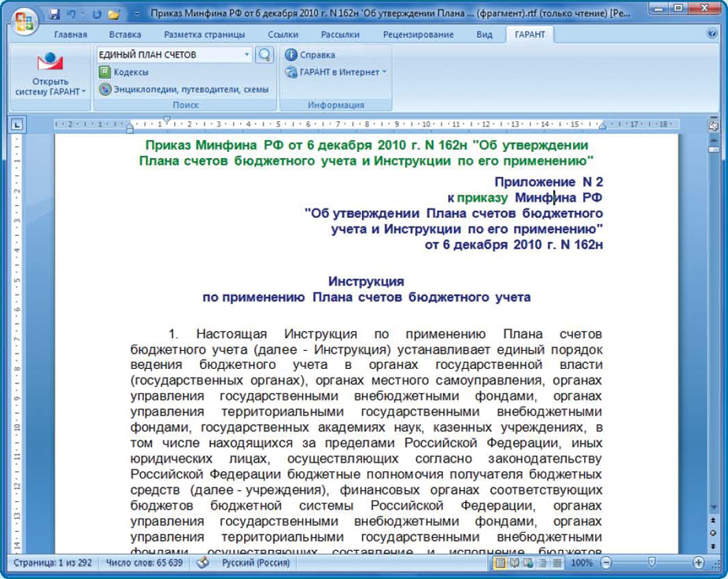Switch to Full Screen Reading view
Screen dimensions: 728x579
coord(514,563)
